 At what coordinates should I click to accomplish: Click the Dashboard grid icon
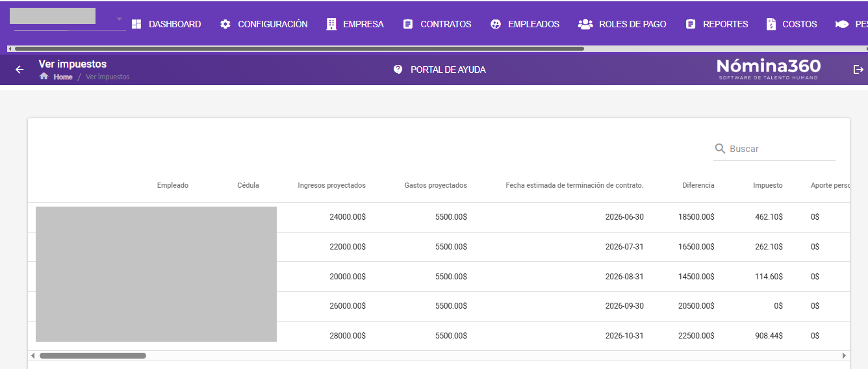tap(136, 24)
